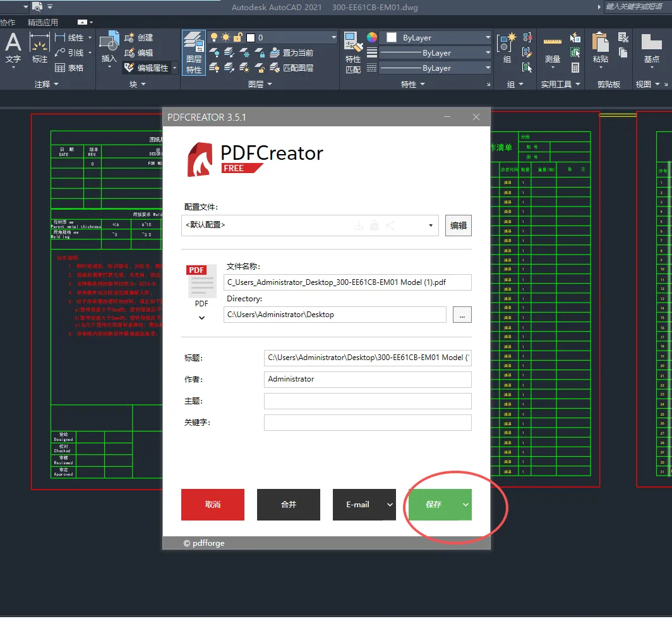Click the 粘贴 paste clipboard tool
Screen dimensions: 672x626
(x=601, y=48)
